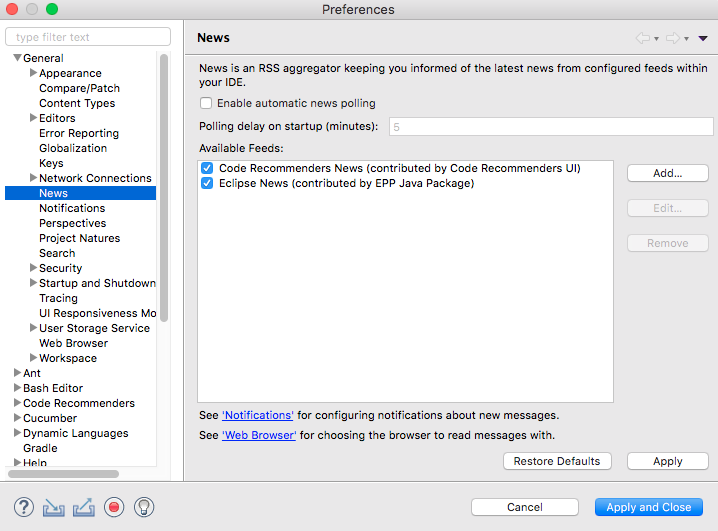Uncheck Eclipse News feed
The image size is (718, 531).
(x=207, y=184)
